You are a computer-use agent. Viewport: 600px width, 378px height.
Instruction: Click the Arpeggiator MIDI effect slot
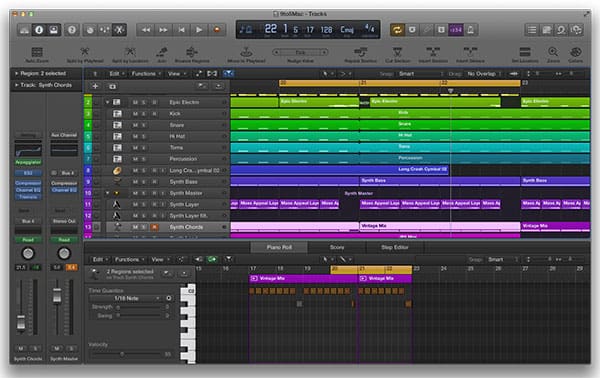pyautogui.click(x=28, y=162)
